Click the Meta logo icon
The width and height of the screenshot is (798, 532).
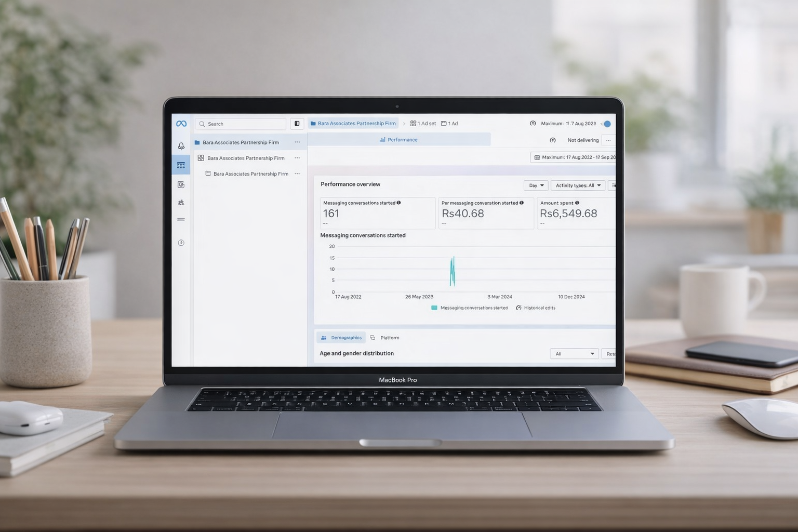click(181, 124)
